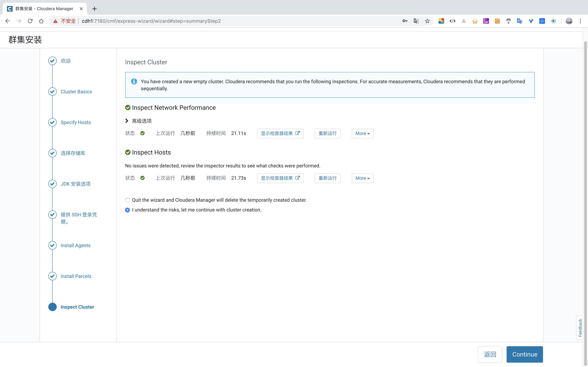This screenshot has width=588, height=367.
Task: Click the Feedback tab on the right edge
Action: (580, 328)
